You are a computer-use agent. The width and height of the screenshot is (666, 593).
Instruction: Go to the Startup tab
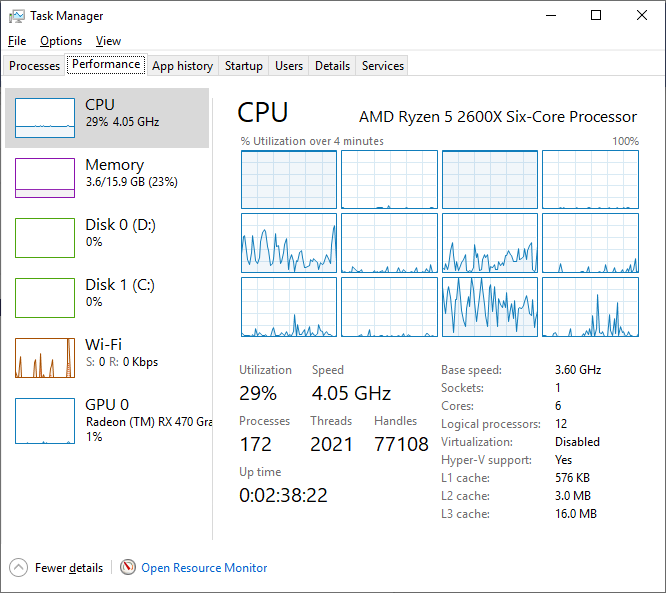[244, 66]
